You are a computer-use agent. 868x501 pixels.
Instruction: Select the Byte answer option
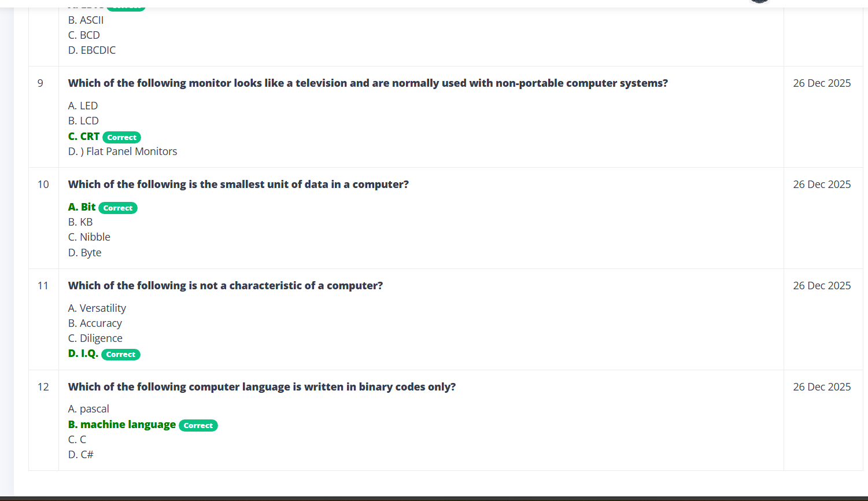tap(85, 253)
